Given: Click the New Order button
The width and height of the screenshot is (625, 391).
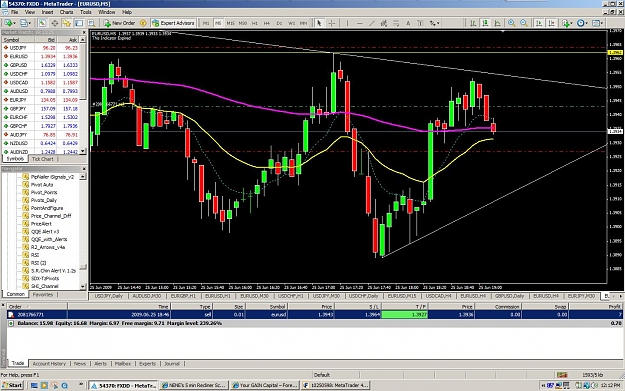Looking at the screenshot, I should coord(119,23).
